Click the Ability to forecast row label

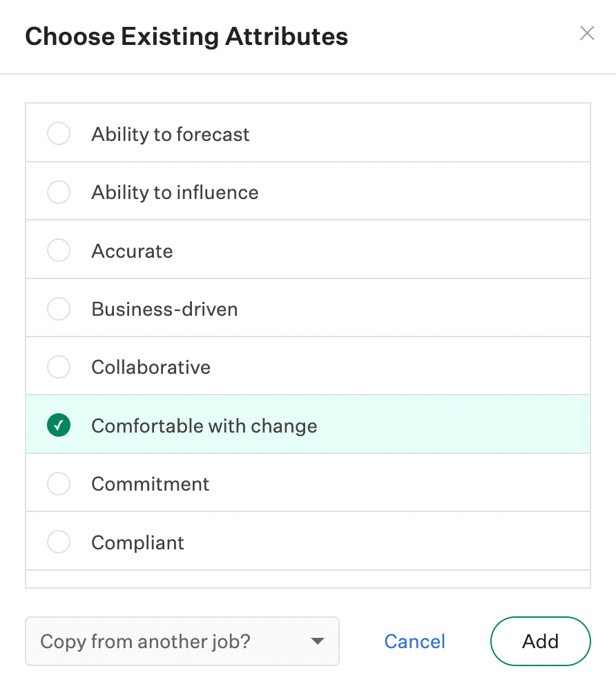tap(170, 133)
